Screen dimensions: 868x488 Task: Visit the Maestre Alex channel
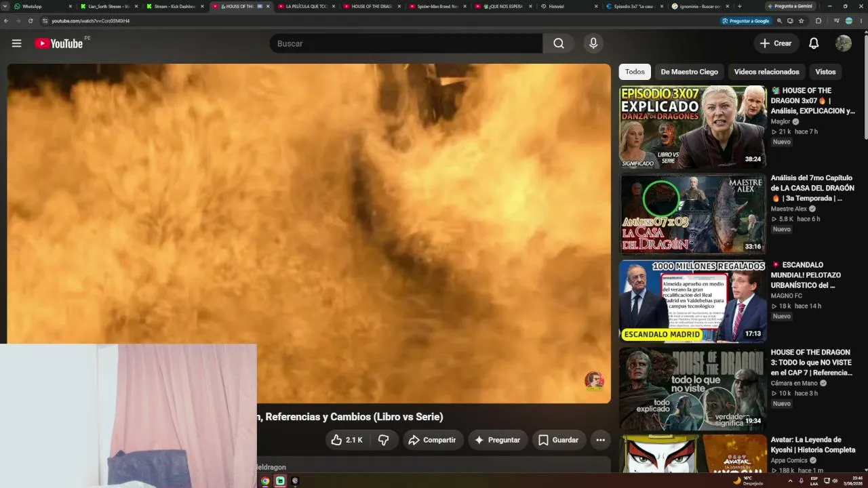click(x=789, y=209)
